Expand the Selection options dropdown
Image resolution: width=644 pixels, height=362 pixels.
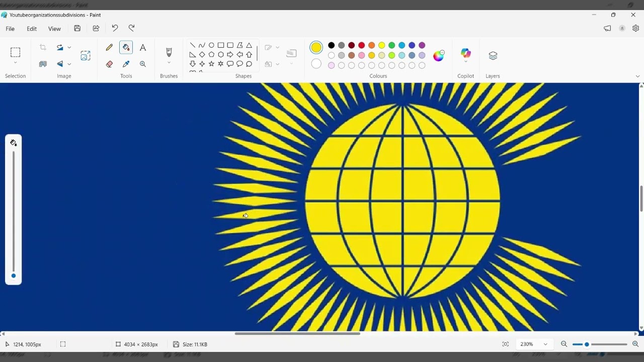tap(16, 63)
